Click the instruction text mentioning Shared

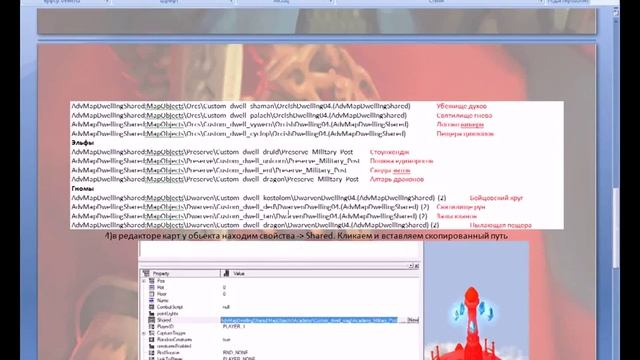point(306,236)
